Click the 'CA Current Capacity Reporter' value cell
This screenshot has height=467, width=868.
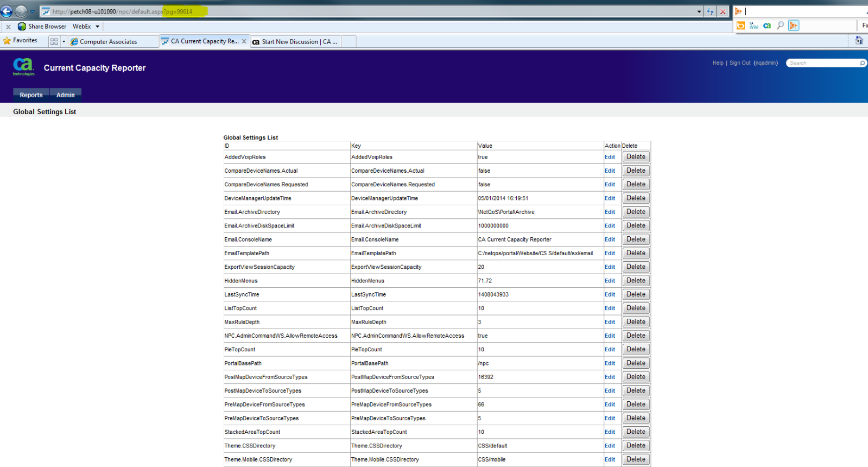pyautogui.click(x=514, y=239)
